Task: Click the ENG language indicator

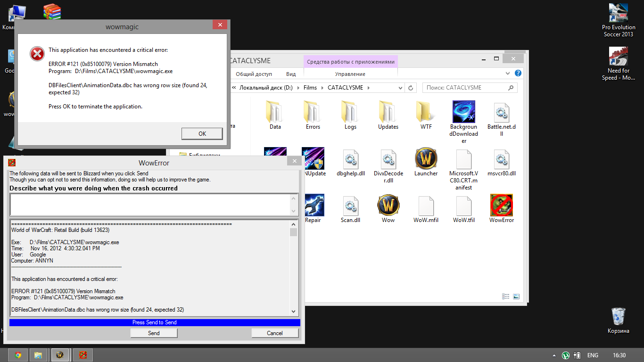Action: 593,355
